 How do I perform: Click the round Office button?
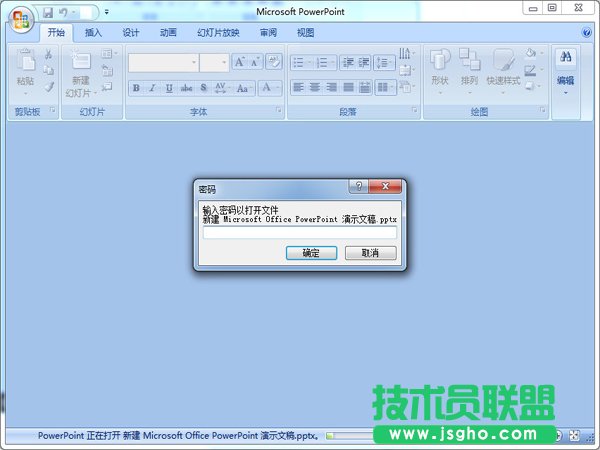pos(19,18)
